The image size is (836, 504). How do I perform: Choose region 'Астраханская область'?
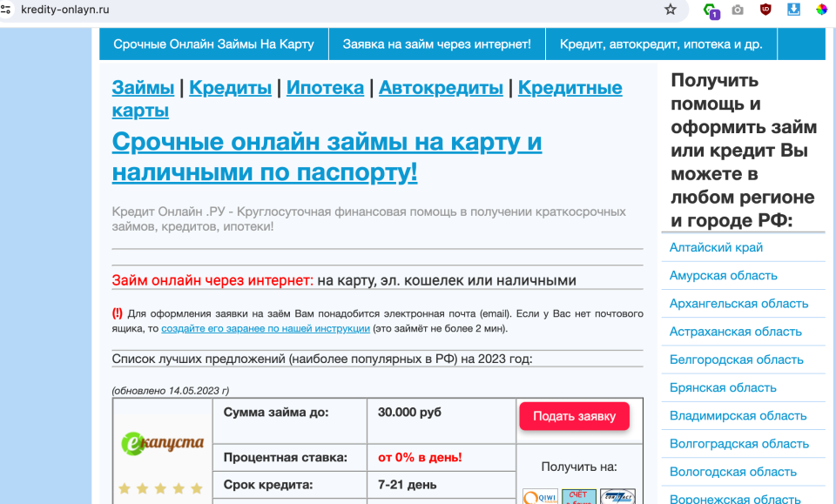click(x=736, y=332)
